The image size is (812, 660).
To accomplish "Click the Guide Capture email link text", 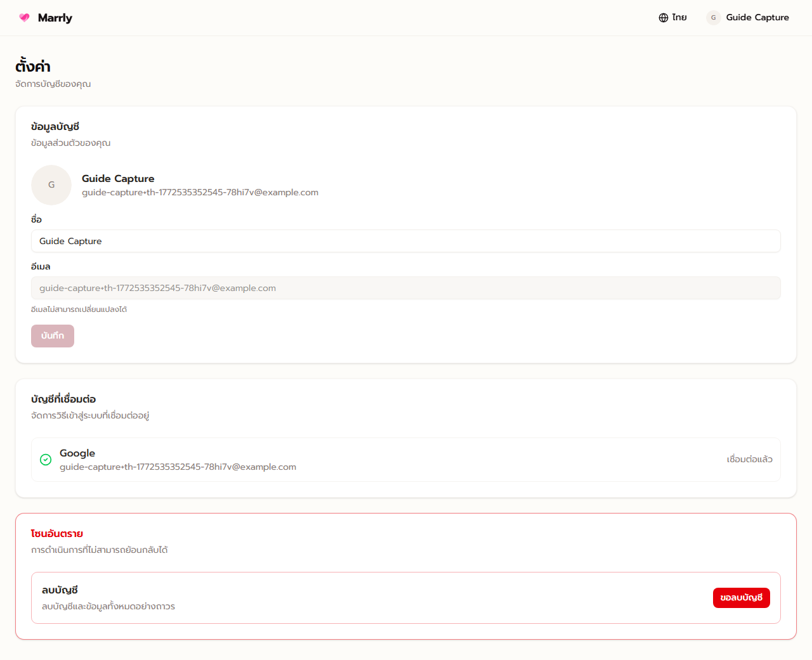I will [x=200, y=192].
